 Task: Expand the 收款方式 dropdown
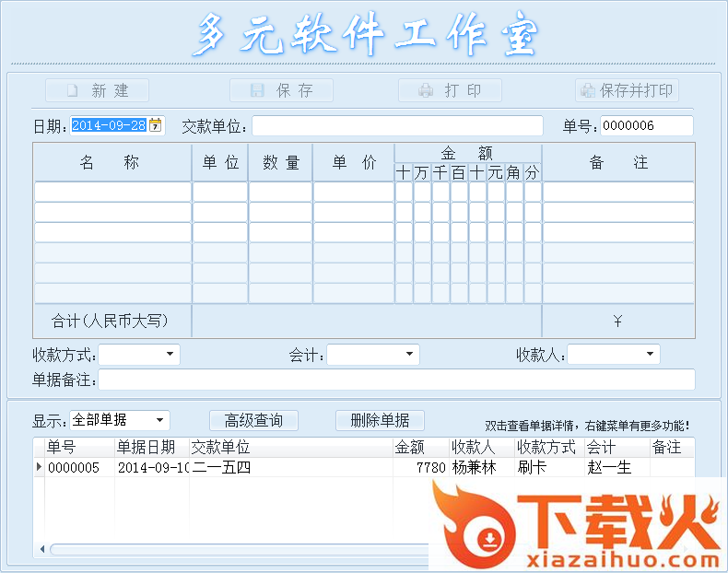170,355
